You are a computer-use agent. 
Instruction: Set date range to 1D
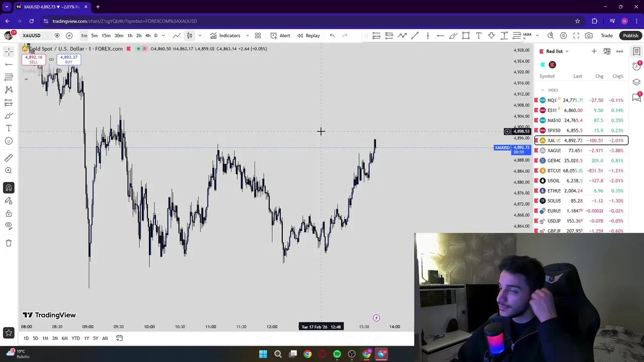(x=26, y=338)
